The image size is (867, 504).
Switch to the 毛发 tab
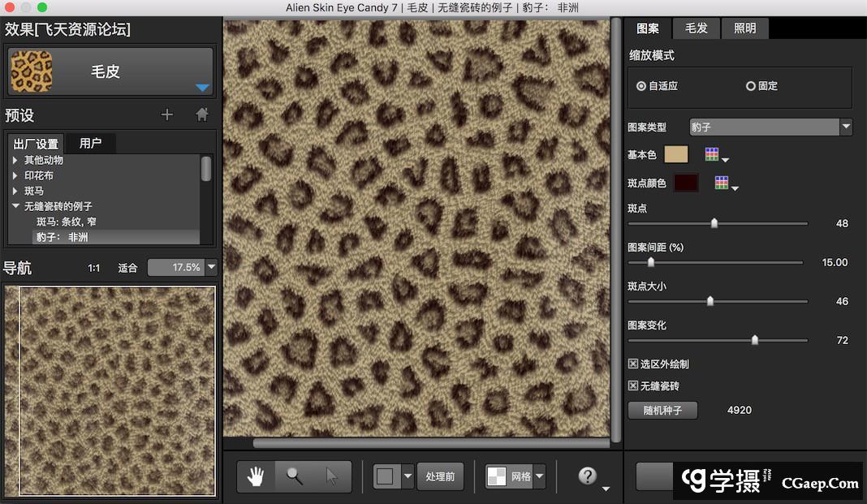click(x=697, y=28)
